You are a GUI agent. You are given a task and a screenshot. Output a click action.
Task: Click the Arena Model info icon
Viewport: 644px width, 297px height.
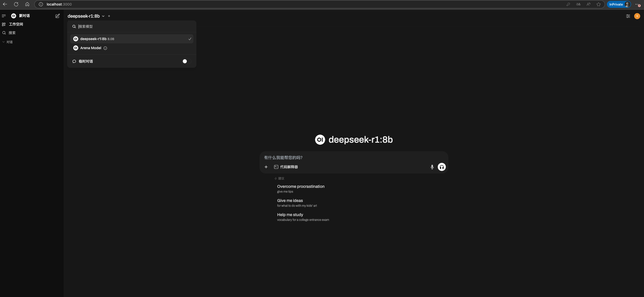point(105,48)
